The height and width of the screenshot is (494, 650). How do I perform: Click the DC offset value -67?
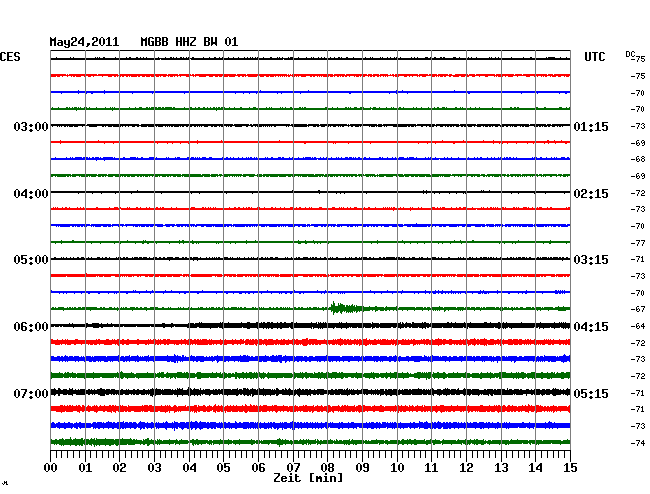[638, 309]
